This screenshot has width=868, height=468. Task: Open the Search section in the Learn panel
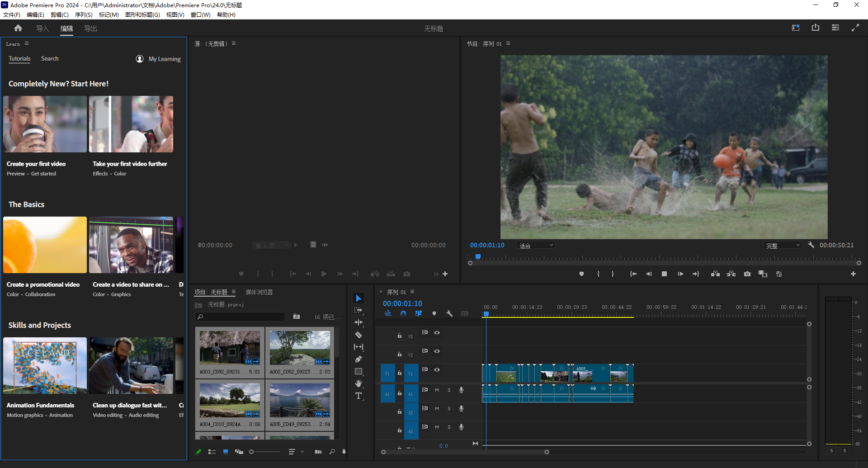pos(50,58)
